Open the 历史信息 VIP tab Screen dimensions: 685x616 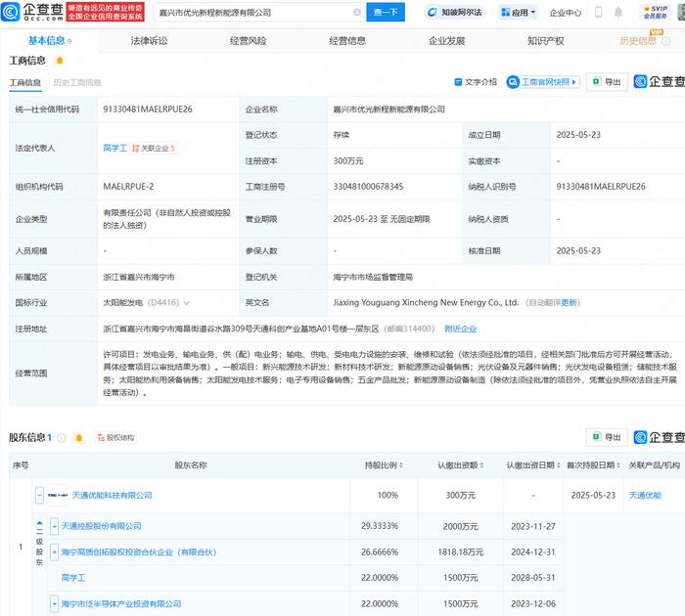(x=638, y=41)
